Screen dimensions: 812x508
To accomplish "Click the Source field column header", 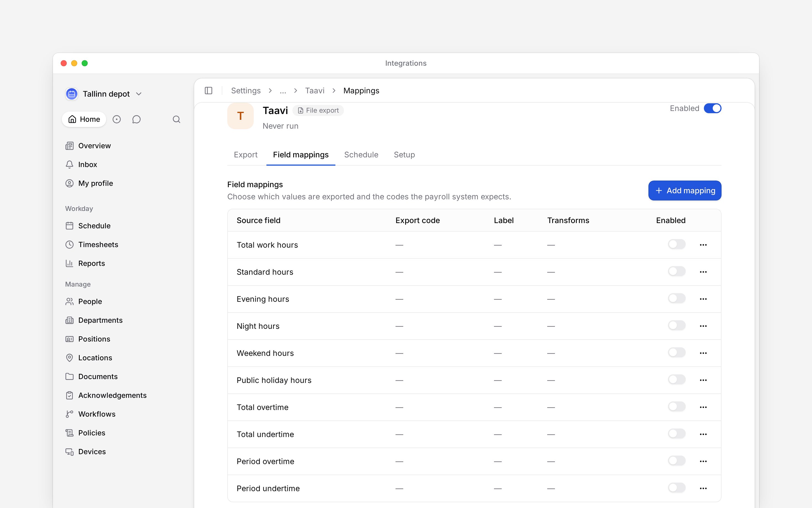I will click(258, 220).
